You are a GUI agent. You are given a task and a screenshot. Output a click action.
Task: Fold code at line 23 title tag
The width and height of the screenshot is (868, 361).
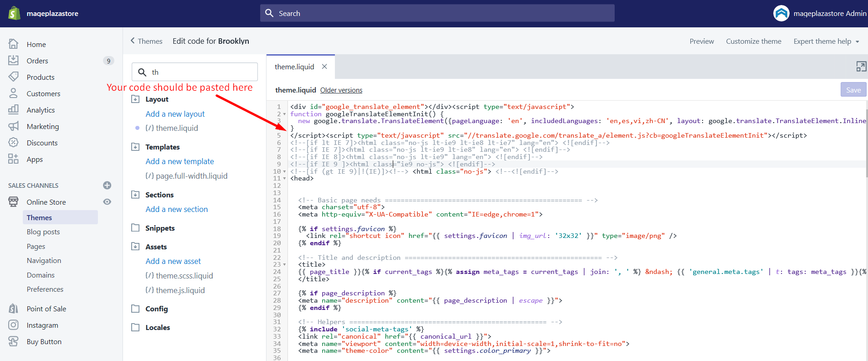pyautogui.click(x=284, y=265)
